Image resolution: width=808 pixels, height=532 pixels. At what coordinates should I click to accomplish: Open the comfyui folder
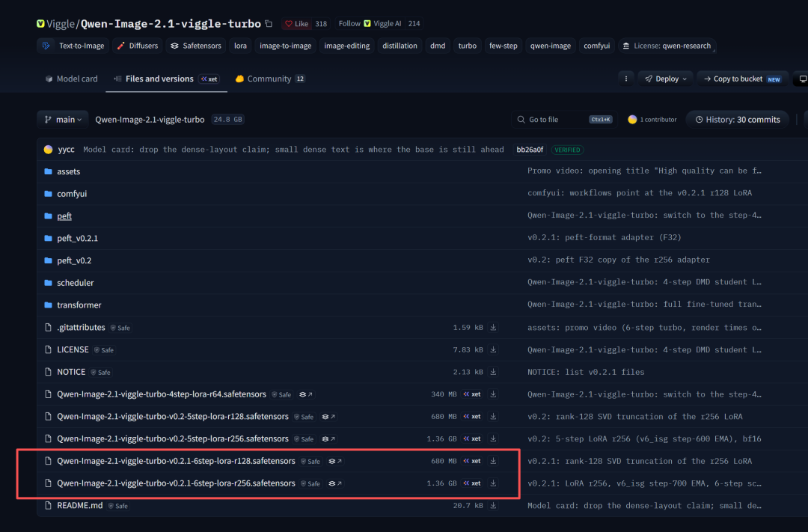click(72, 194)
